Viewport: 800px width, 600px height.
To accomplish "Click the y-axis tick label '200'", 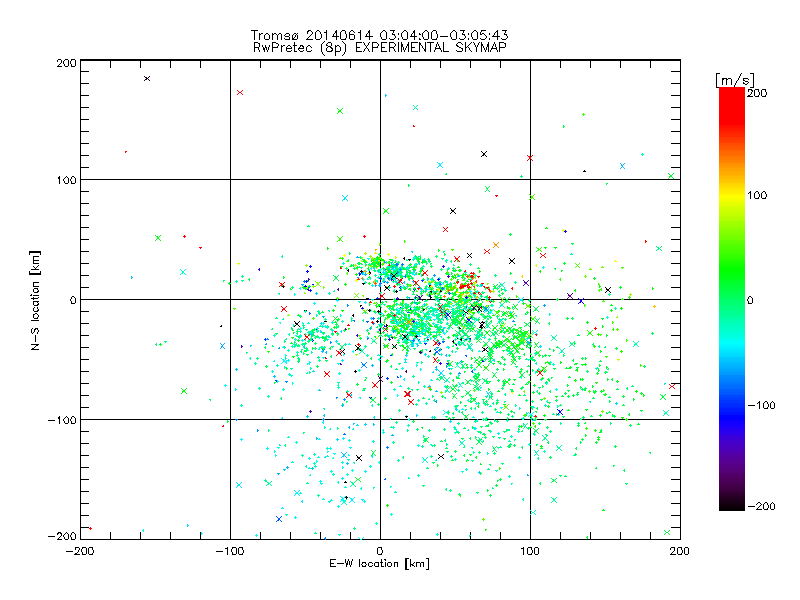I will pos(66,63).
